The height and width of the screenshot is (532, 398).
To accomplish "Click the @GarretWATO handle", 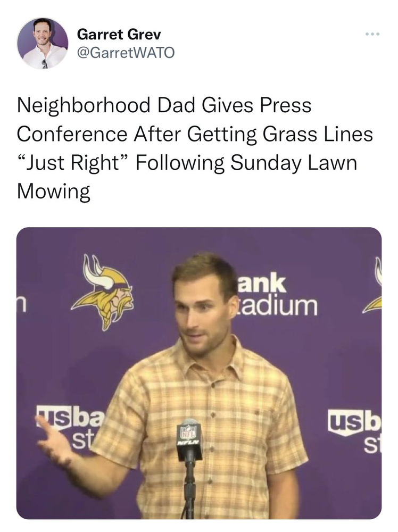I will (x=126, y=53).
